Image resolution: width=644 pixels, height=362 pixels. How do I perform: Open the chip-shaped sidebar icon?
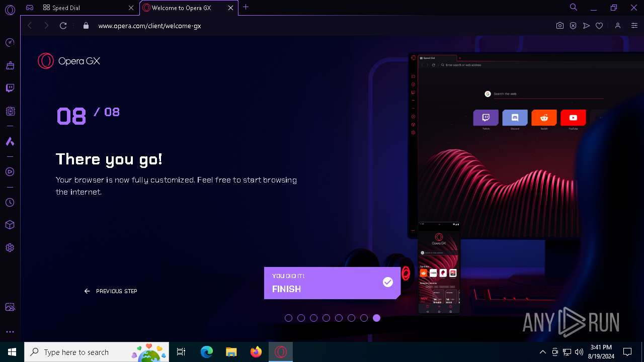pos(10,111)
